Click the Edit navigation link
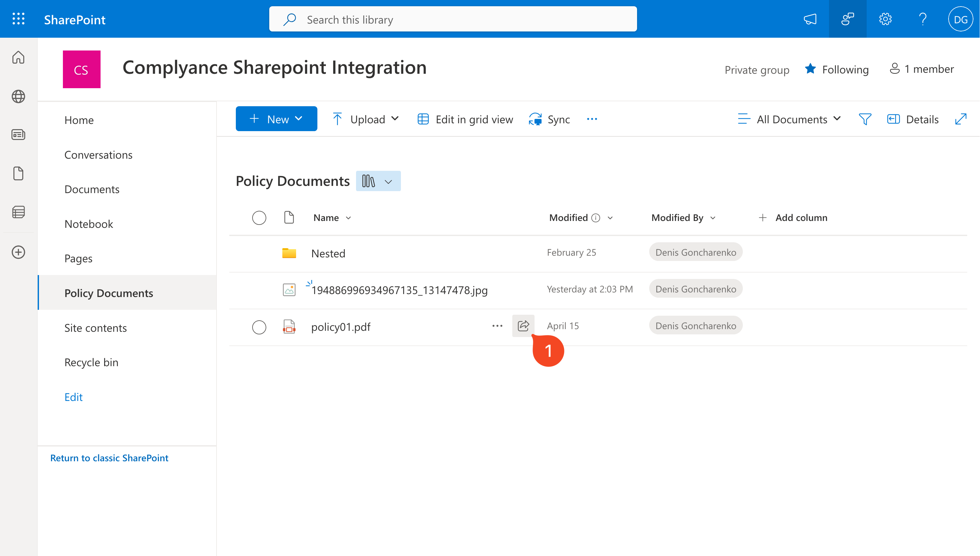This screenshot has height=556, width=980. 73,397
